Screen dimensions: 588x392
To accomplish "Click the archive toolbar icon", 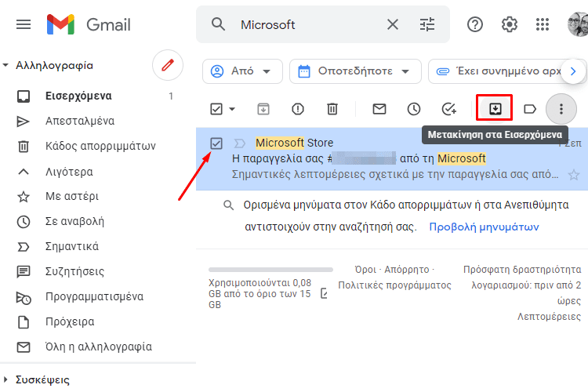I will [x=263, y=109].
